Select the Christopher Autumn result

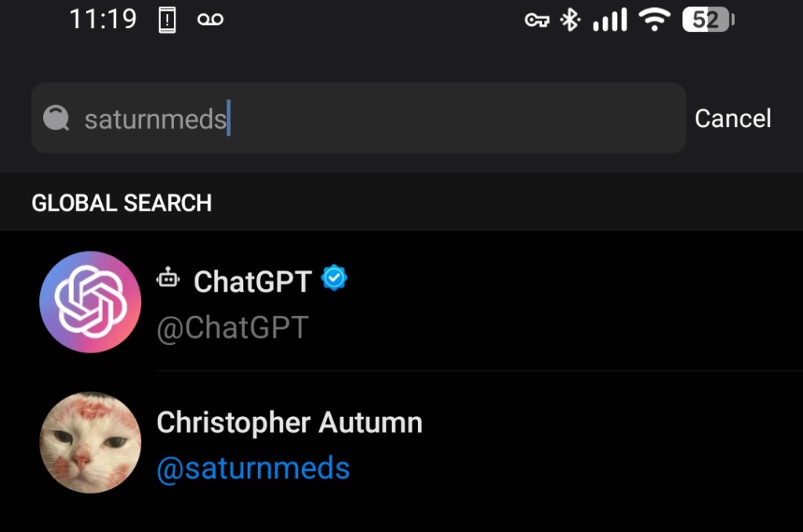tap(289, 423)
